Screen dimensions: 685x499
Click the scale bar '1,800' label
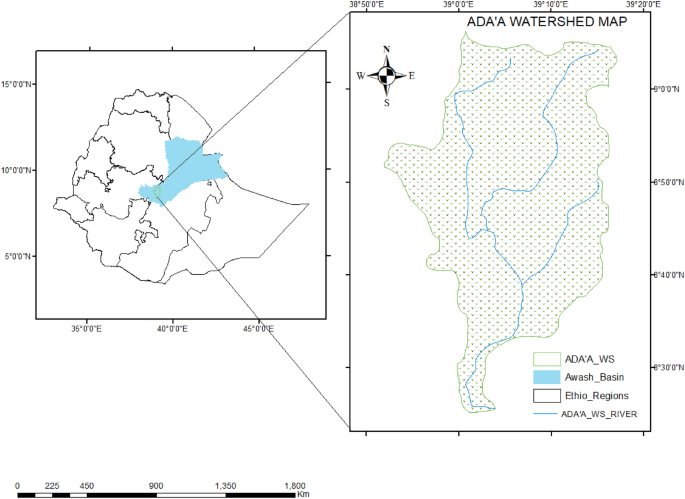coord(295,486)
